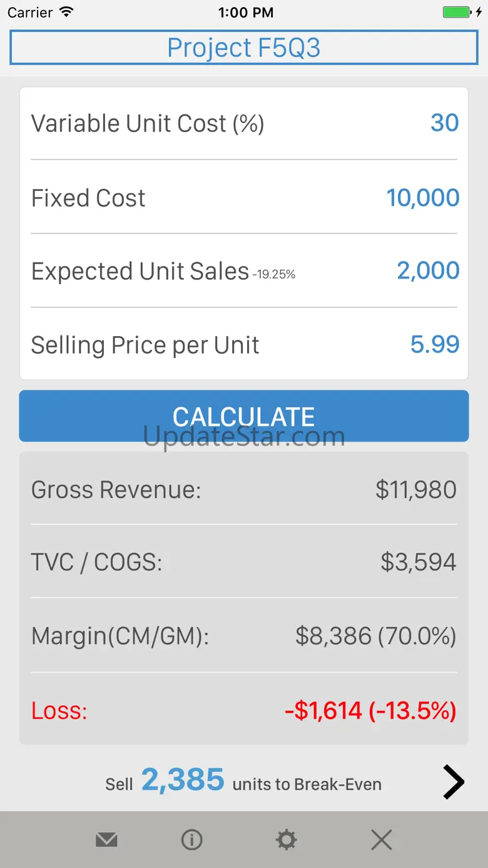Tap the envelope email icon
This screenshot has height=868, width=488.
(x=106, y=840)
